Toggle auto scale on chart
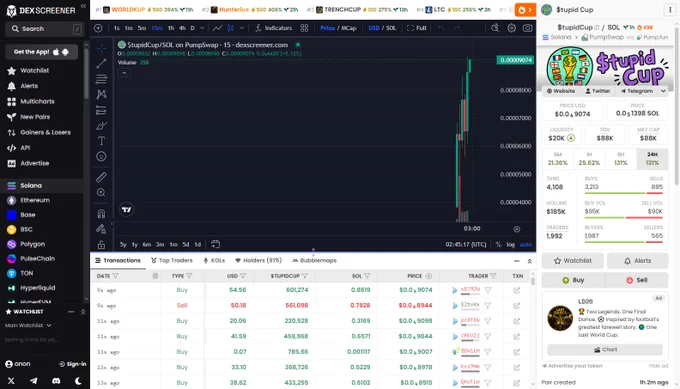The height and width of the screenshot is (389, 680). tap(526, 245)
